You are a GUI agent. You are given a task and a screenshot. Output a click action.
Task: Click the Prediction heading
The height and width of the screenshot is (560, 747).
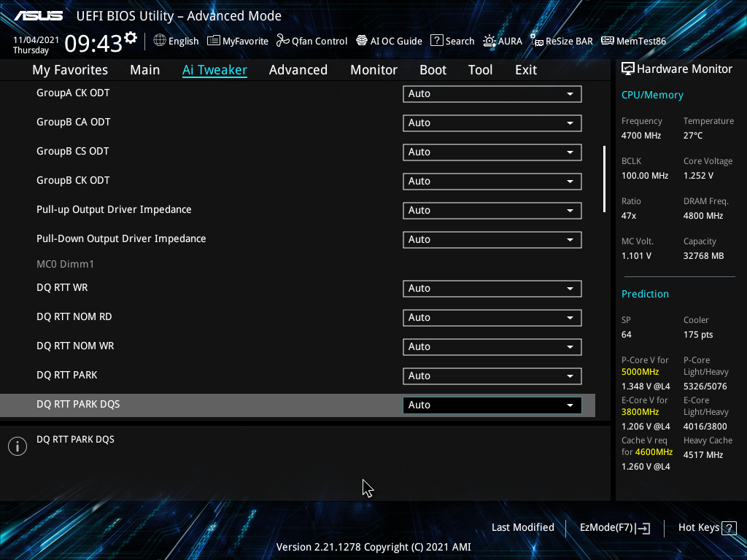[645, 294]
